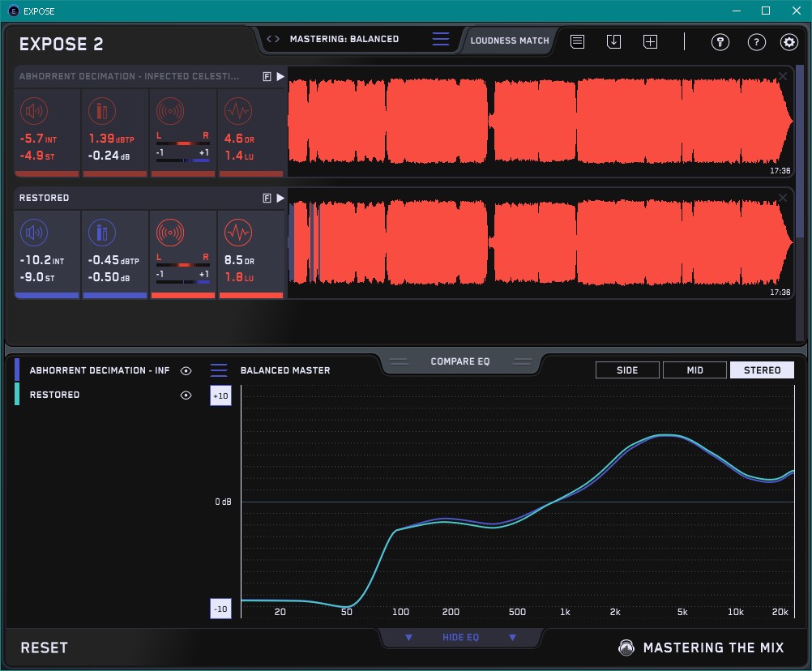812x671 pixels.
Task: Toggle visibility of Abhorrent Decimation EQ curve
Action: click(x=186, y=370)
